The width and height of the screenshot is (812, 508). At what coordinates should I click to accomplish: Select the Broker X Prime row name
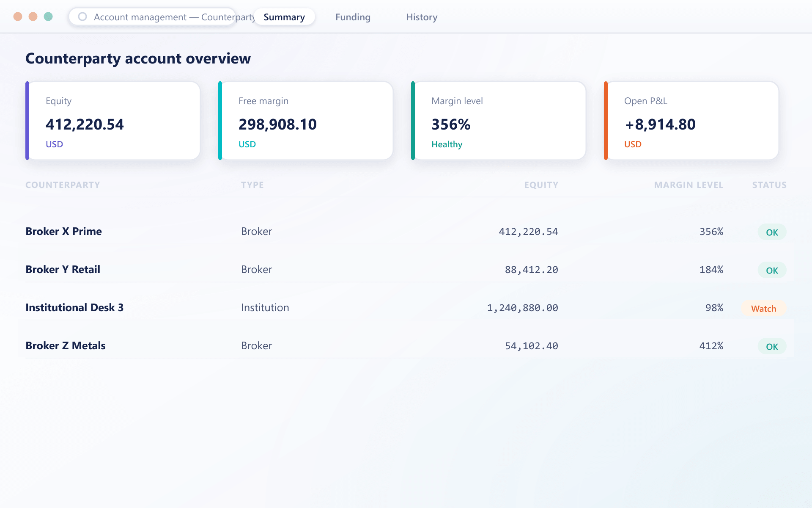pyautogui.click(x=63, y=232)
